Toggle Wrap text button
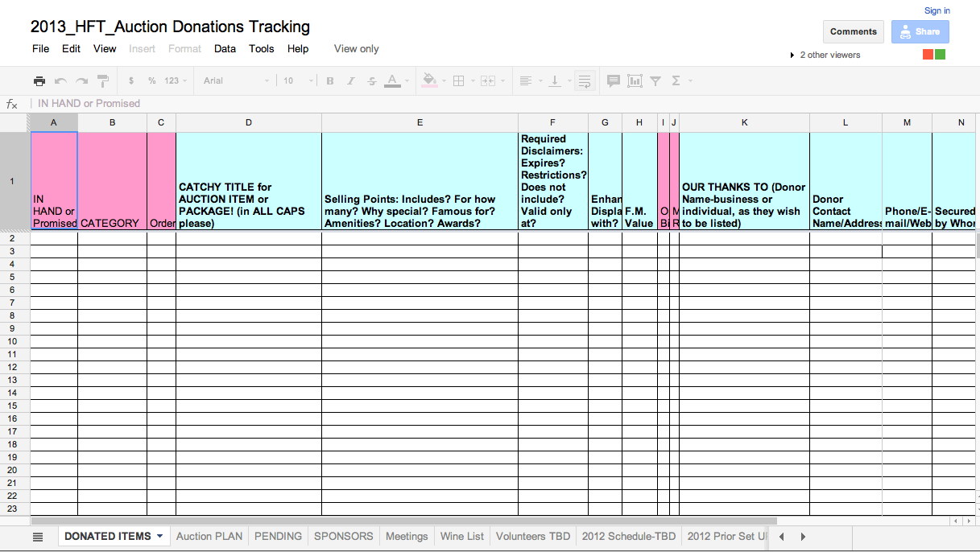The image size is (980, 552). pyautogui.click(x=585, y=80)
